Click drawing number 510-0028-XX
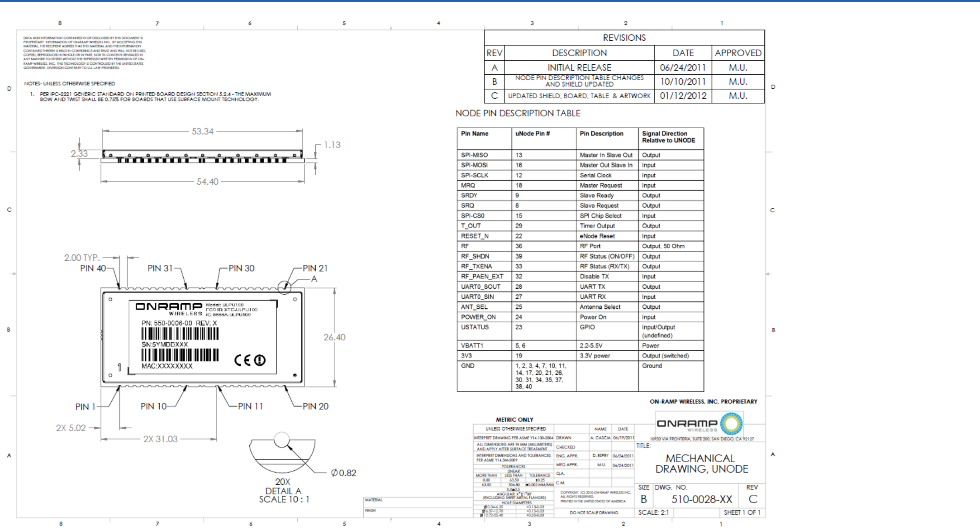980x530 pixels. [x=701, y=499]
